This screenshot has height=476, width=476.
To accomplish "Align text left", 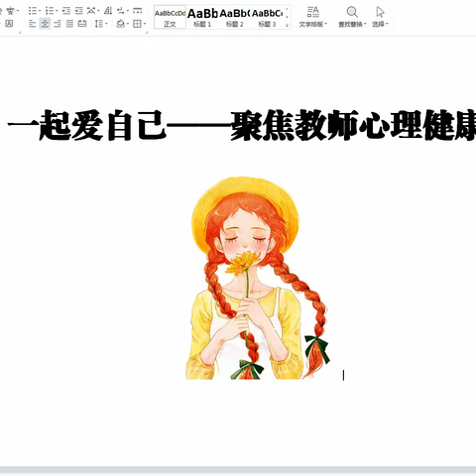I will coord(32,24).
